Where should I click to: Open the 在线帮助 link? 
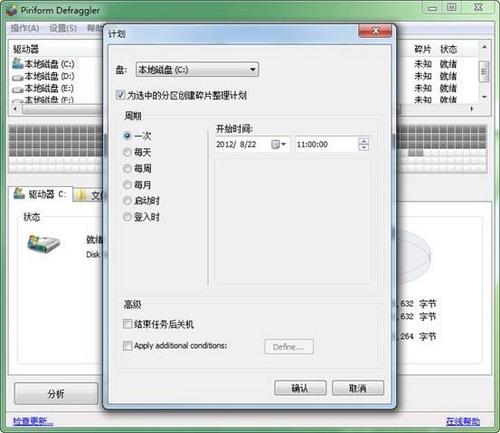click(463, 421)
